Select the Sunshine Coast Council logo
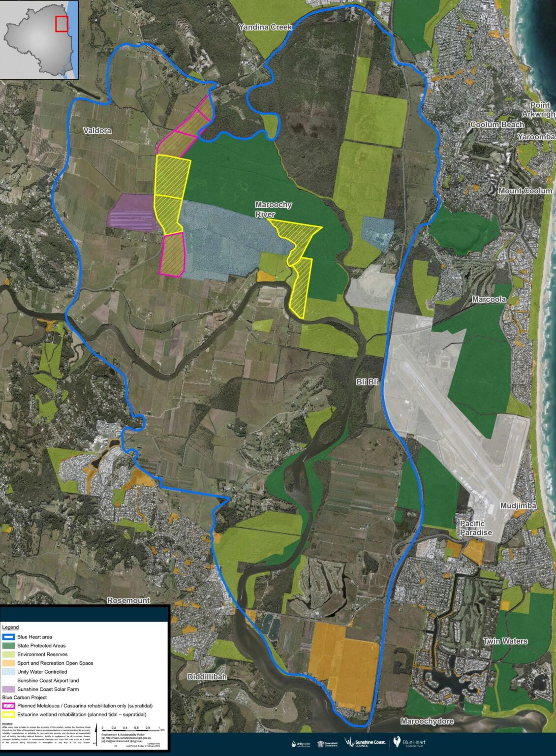This screenshot has width=556, height=756. click(x=367, y=742)
